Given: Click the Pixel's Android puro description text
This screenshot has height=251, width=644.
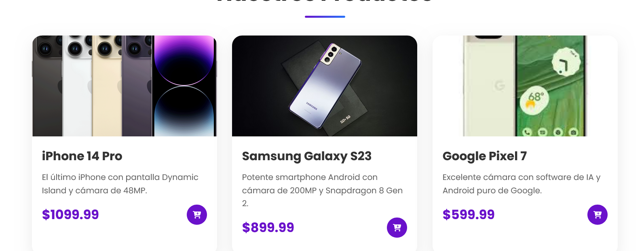Looking at the screenshot, I should [521, 184].
